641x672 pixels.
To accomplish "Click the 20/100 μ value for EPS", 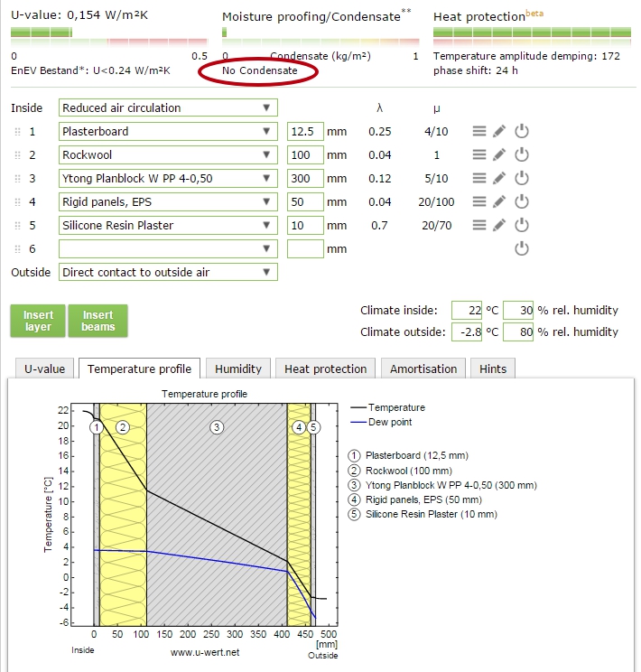I will tap(436, 201).
